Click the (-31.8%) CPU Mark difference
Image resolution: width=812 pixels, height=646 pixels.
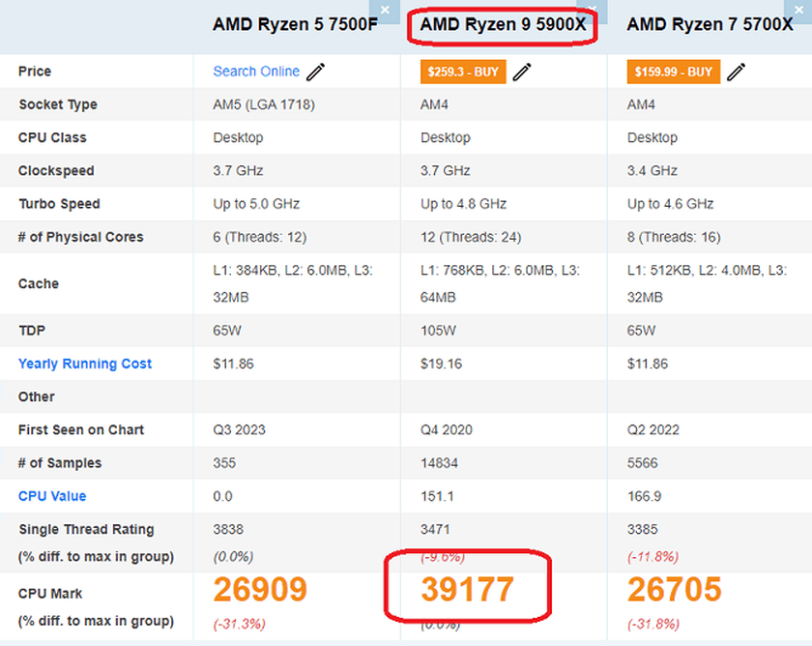tap(653, 624)
